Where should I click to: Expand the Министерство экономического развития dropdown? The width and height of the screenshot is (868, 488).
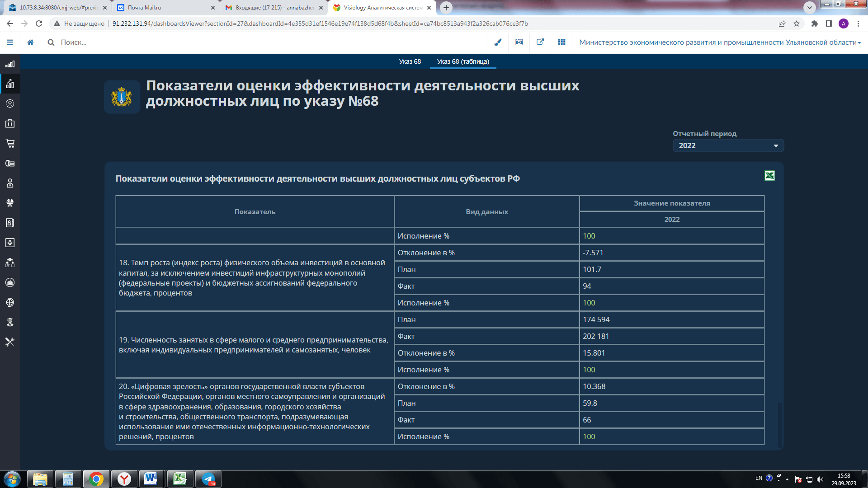click(x=720, y=42)
